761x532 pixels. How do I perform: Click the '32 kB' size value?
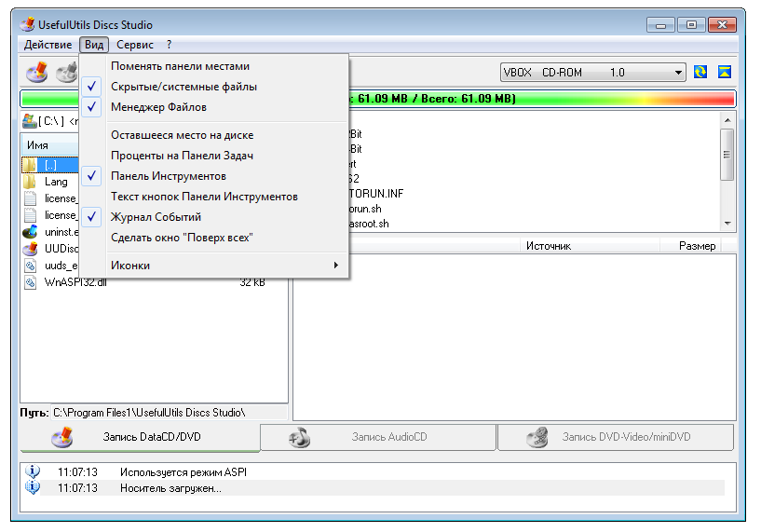[x=252, y=282]
